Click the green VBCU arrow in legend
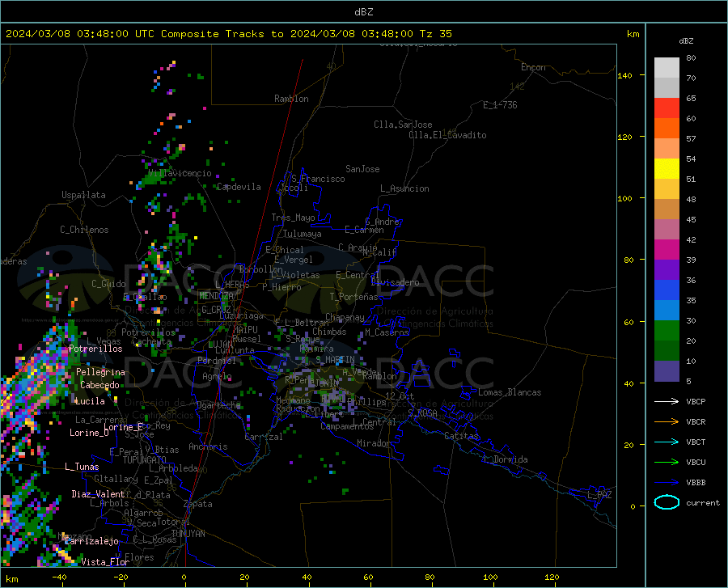The image size is (728, 588). click(667, 463)
